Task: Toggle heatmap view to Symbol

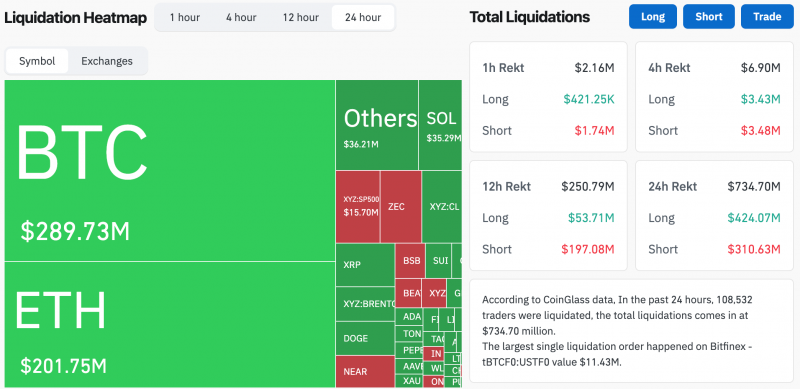Action: coord(37,61)
